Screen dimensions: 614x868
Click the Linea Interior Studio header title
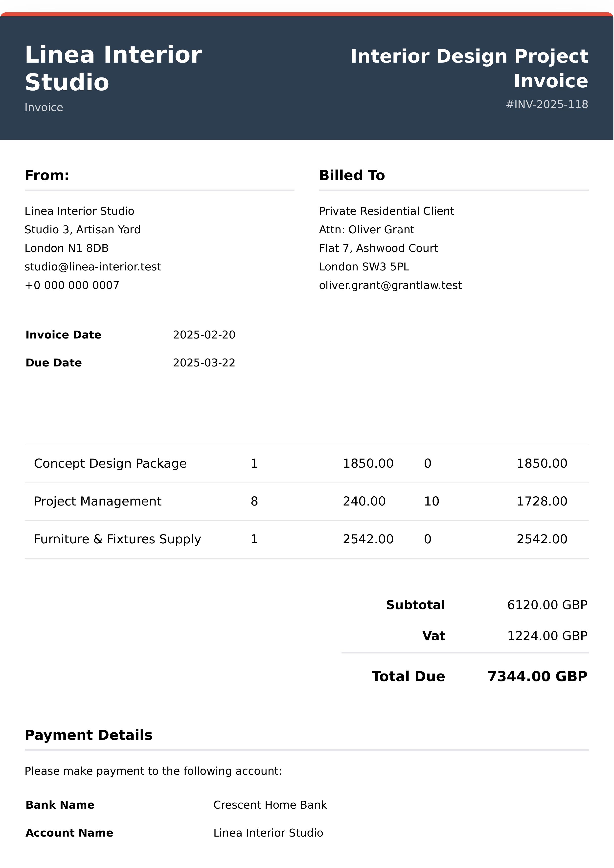pos(113,68)
